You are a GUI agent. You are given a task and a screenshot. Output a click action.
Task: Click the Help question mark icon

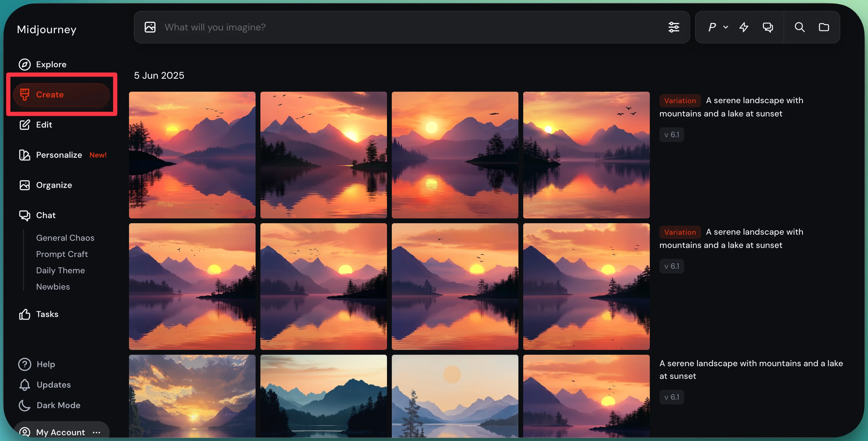(25, 364)
